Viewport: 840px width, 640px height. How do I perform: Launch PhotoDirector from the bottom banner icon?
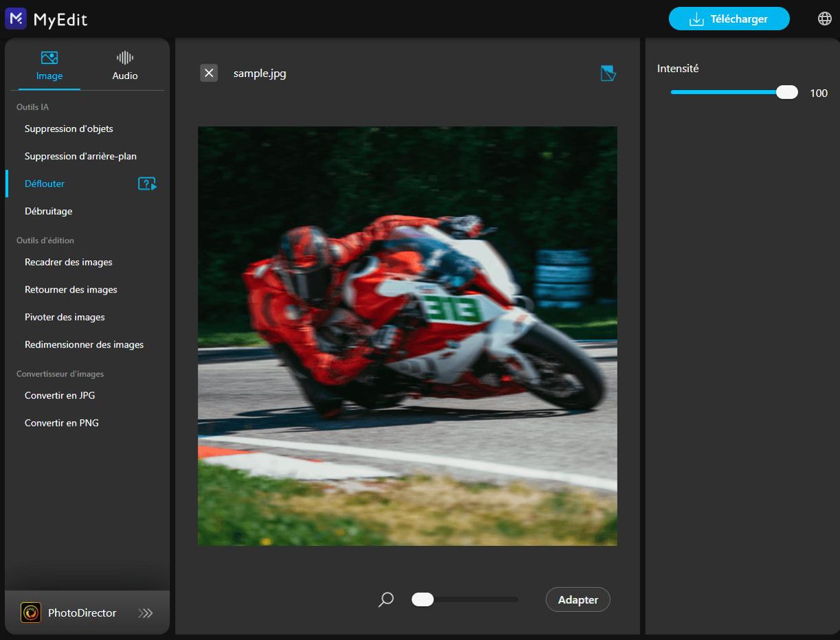point(30,613)
